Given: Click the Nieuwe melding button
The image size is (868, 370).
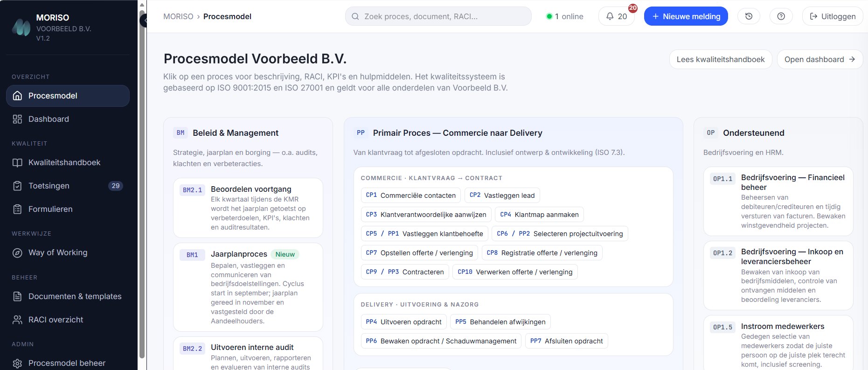Looking at the screenshot, I should (686, 16).
